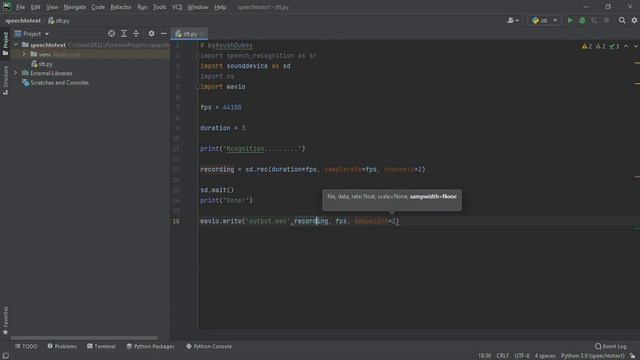
Task: Open the Terminal tool window
Action: (x=101, y=346)
